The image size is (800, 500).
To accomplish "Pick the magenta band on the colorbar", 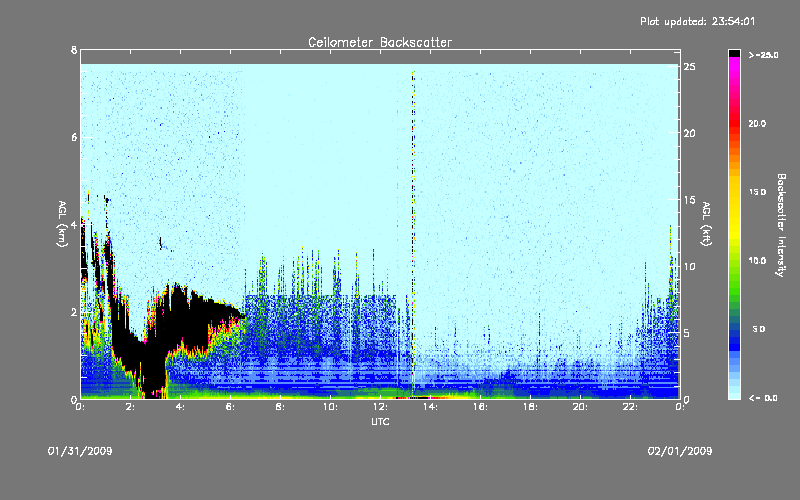I will click(735, 63).
